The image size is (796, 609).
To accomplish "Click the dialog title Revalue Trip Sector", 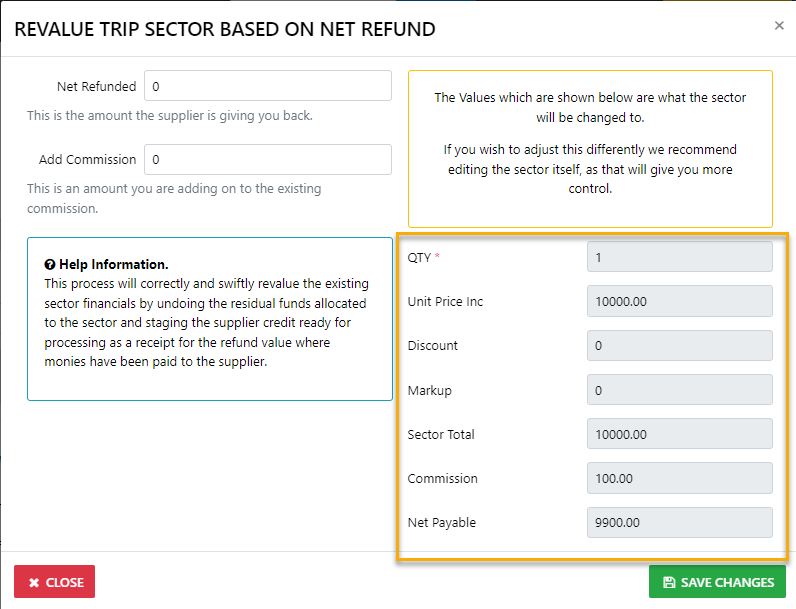I will click(225, 29).
